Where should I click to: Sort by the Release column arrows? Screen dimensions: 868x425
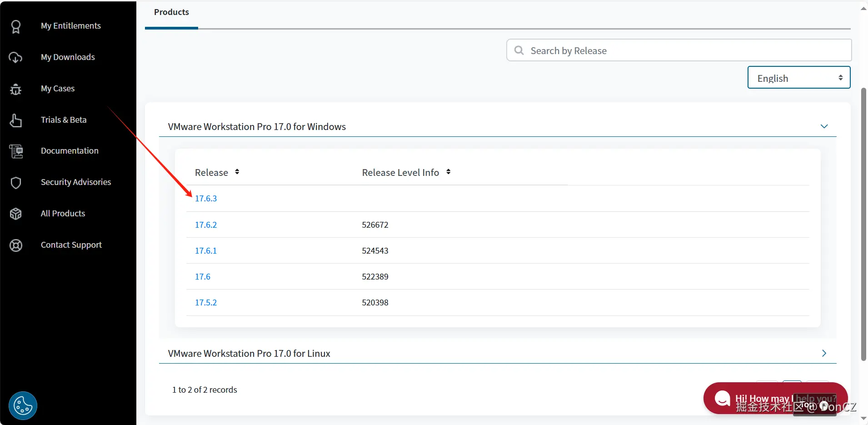pos(237,172)
